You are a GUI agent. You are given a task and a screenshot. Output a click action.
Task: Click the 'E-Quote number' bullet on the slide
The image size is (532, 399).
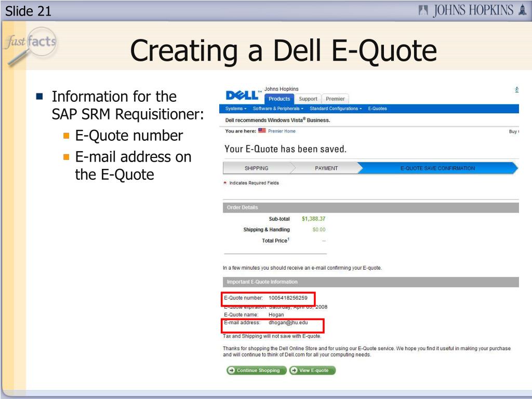129,136
